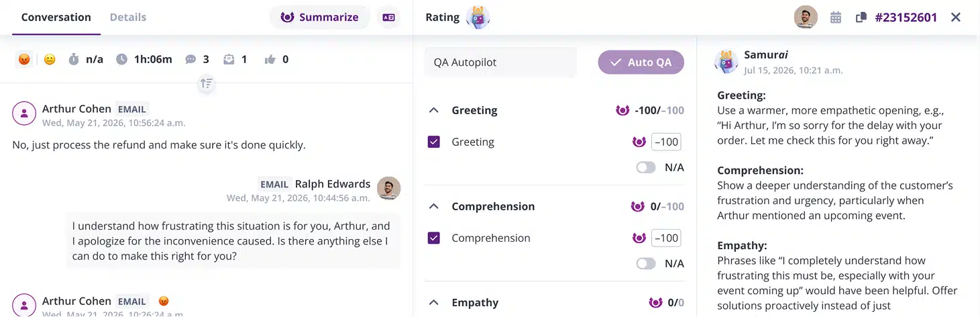
Task: Click the angry face sentiment icon
Action: (x=24, y=59)
